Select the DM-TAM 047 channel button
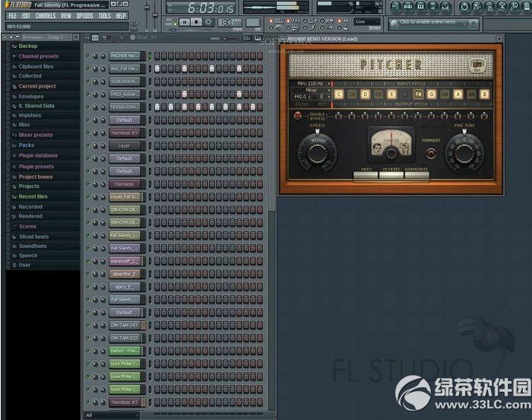 click(125, 325)
